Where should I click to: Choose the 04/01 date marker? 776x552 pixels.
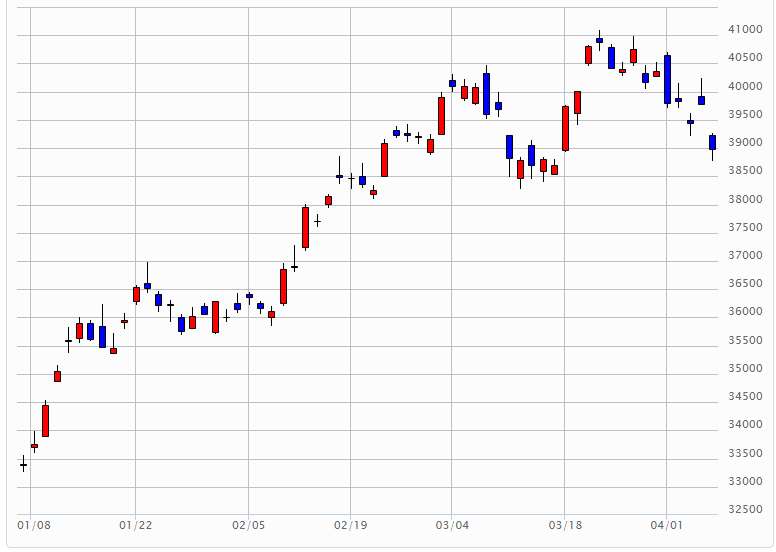coord(666,524)
